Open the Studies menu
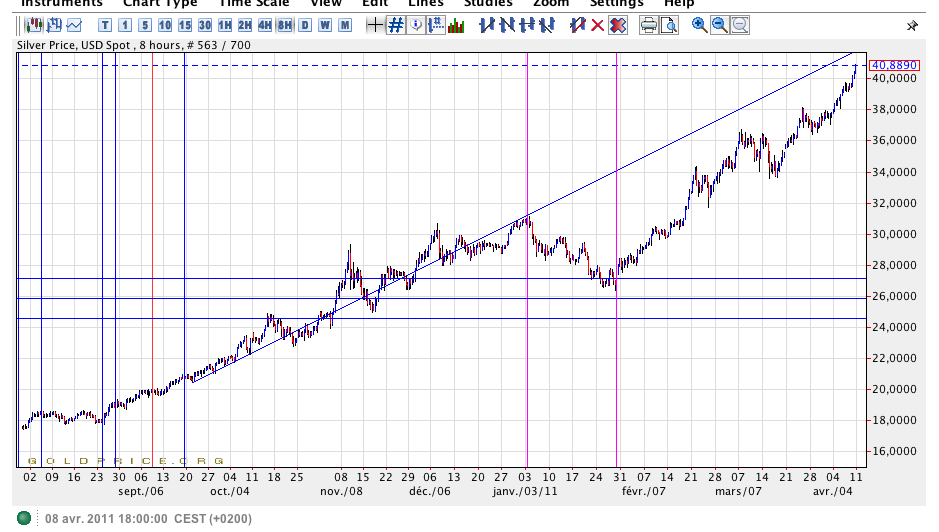Viewport: 939px width, 532px height. [x=488, y=3]
